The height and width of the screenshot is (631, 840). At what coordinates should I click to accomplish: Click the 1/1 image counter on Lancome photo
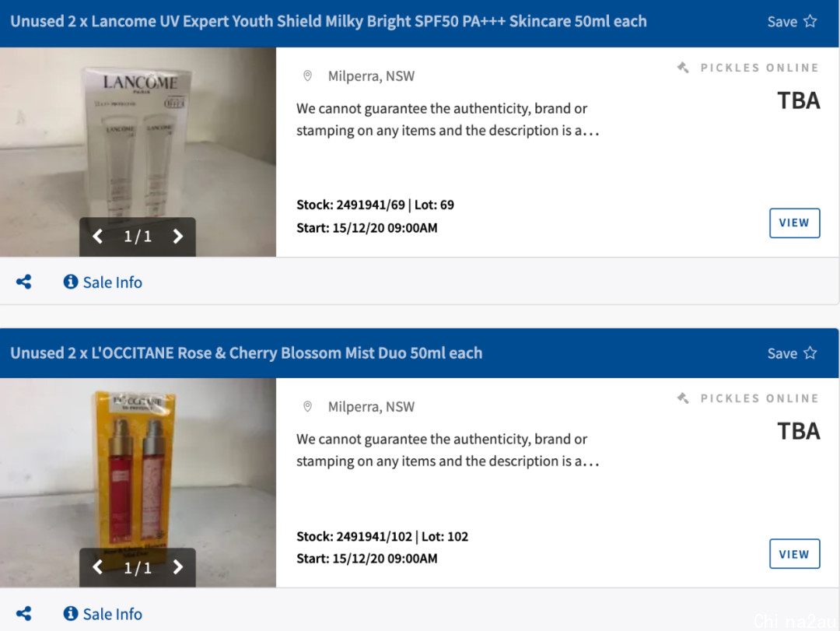pos(138,237)
